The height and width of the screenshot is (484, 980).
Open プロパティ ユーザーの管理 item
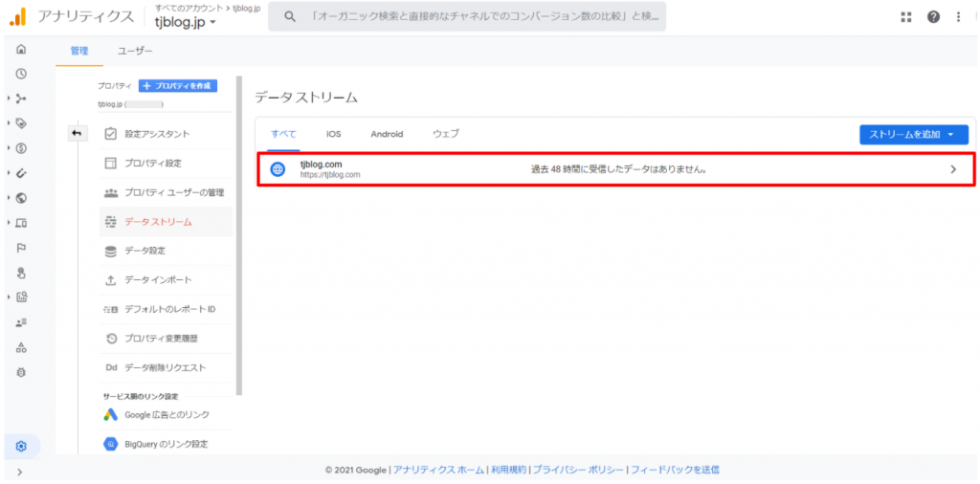click(166, 192)
